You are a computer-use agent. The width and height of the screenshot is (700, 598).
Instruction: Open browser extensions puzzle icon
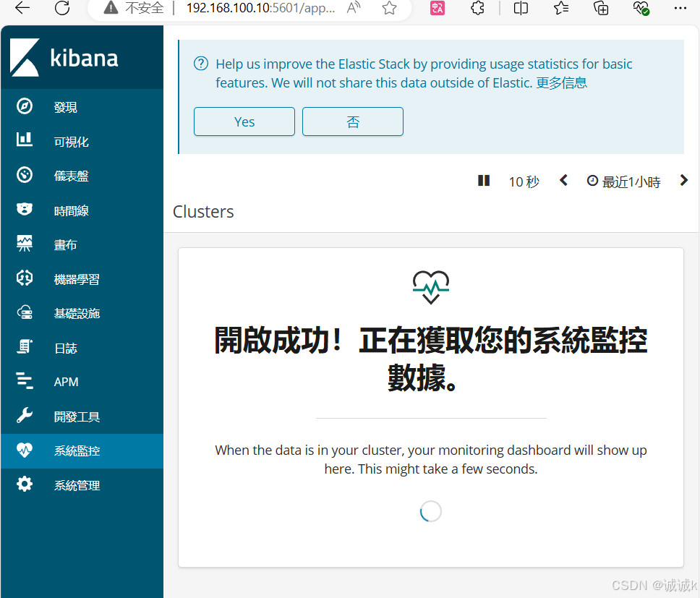478,7
